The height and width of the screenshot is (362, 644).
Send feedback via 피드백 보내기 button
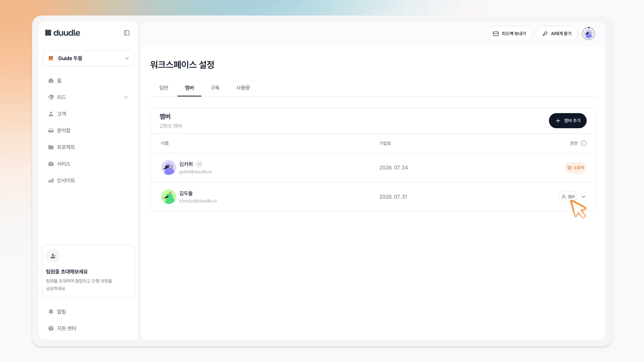click(x=509, y=34)
